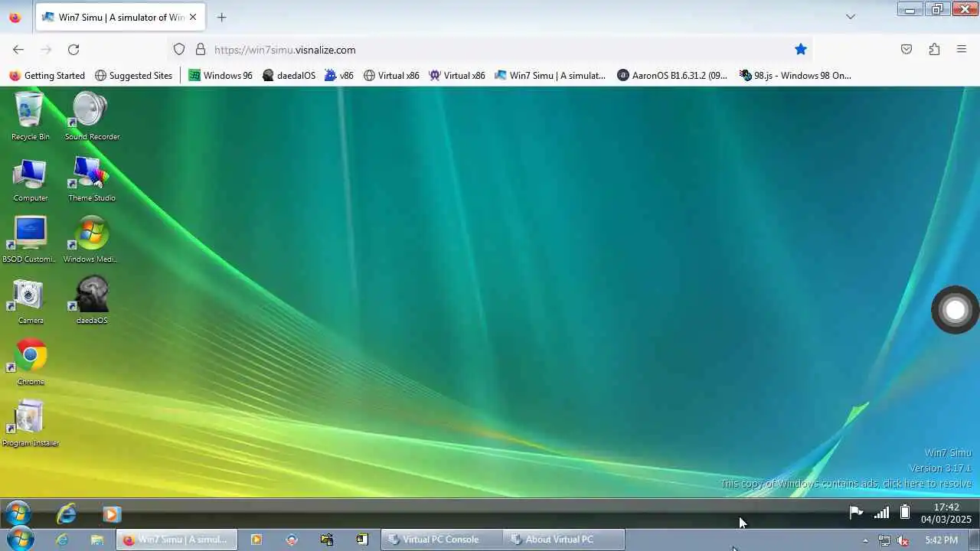Open the Win7 Simu bookmark
980x551 pixels.
click(550, 75)
